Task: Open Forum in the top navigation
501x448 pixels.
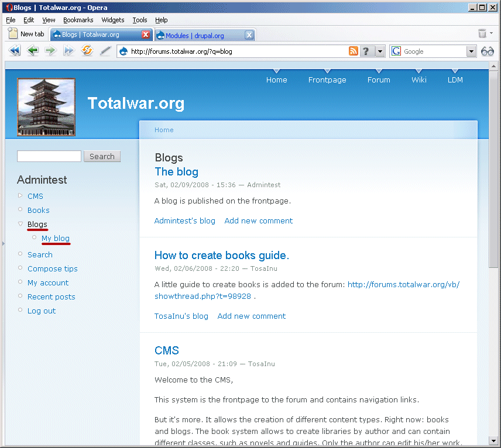Action: click(379, 80)
